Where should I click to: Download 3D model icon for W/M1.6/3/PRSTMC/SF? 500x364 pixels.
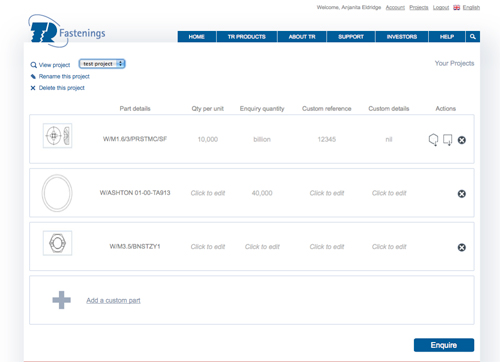[433, 140]
